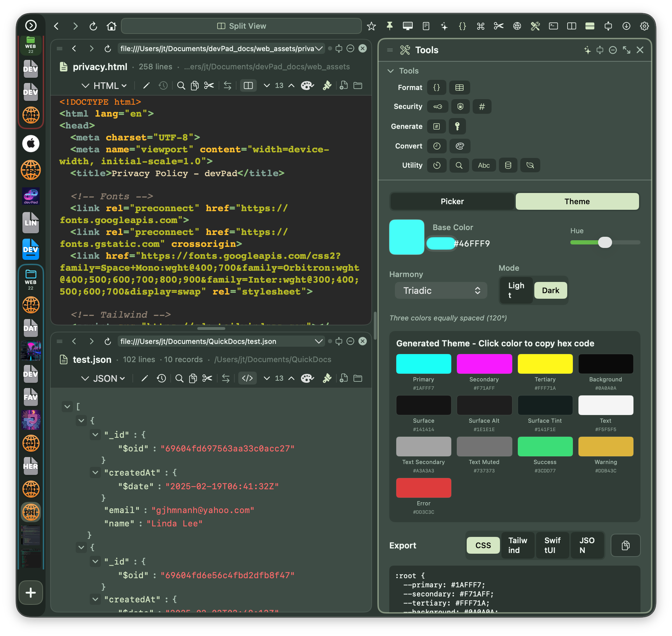This screenshot has width=672, height=636.
Task: Collapse the first createdAt node in test.json
Action: pos(95,472)
